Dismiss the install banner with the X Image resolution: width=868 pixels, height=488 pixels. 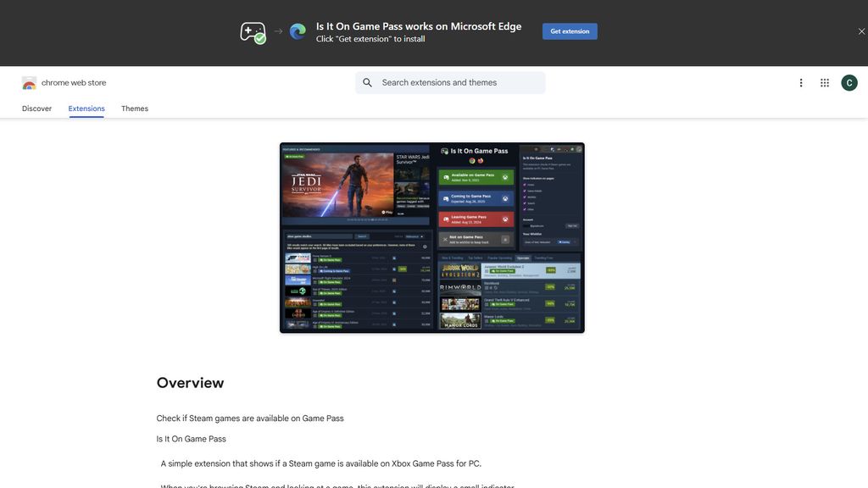[x=860, y=30]
